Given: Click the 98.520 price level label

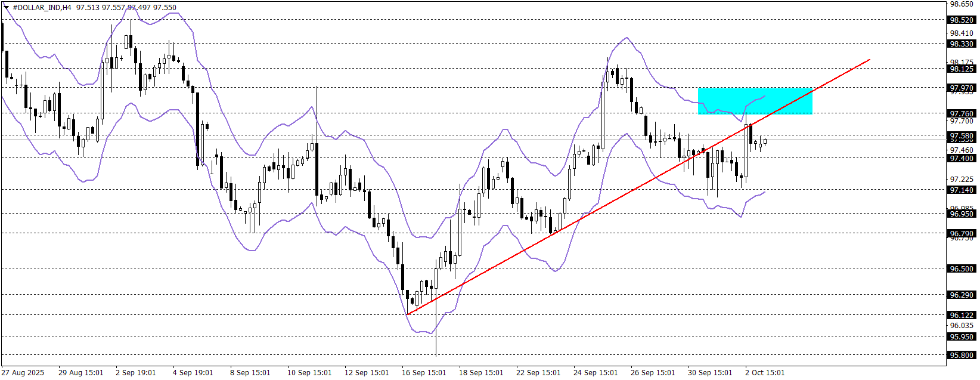Looking at the screenshot, I should (x=961, y=20).
